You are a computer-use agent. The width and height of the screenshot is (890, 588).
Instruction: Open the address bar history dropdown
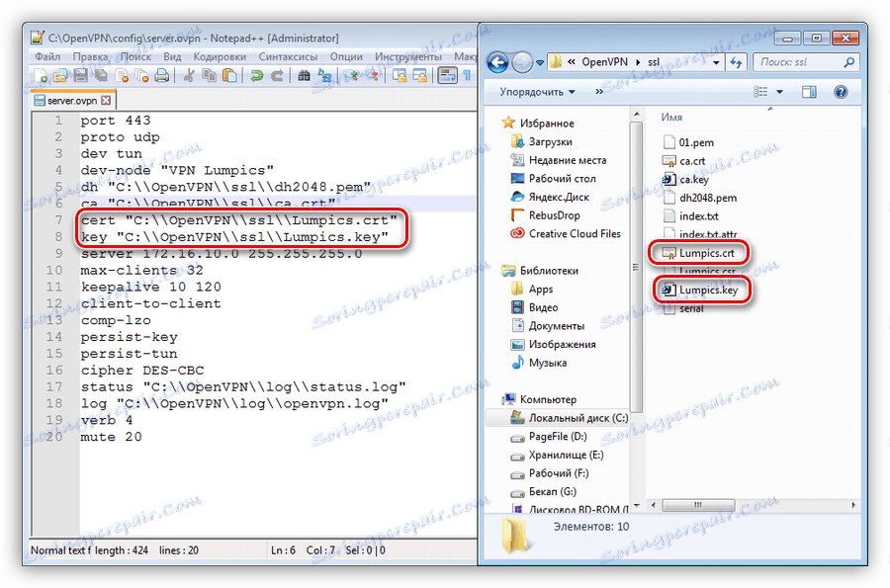point(716,62)
